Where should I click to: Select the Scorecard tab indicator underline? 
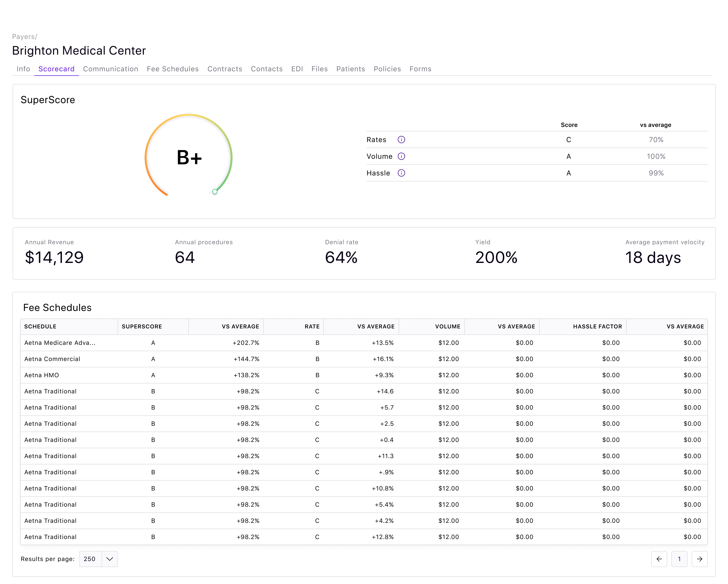point(56,75)
